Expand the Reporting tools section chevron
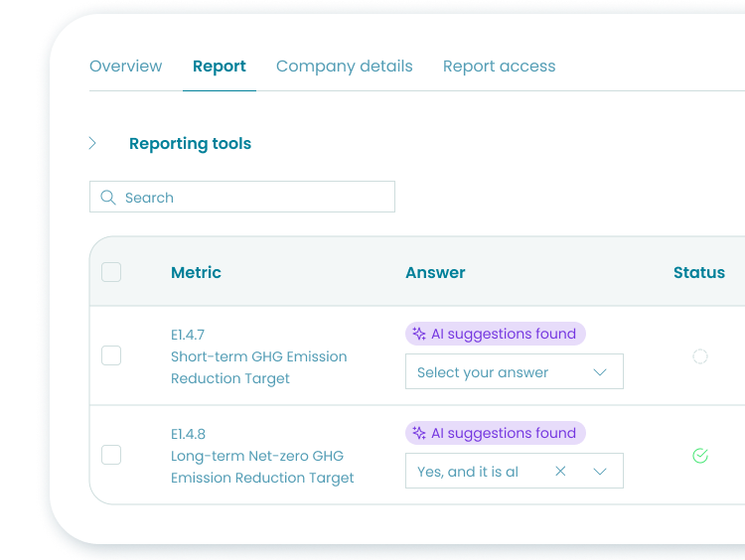 pos(92,143)
